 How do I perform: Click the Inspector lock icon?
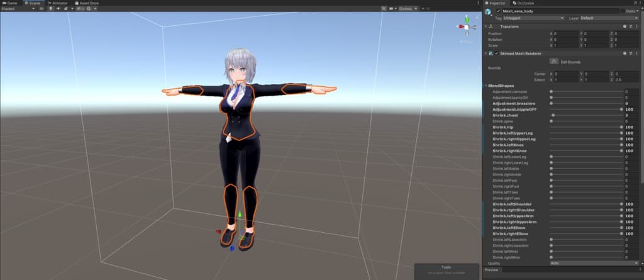tap(635, 3)
